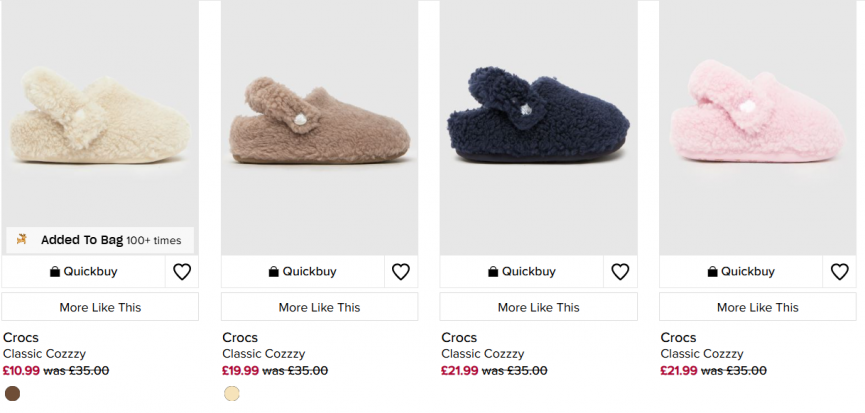Screen dimensions: 865x413
Task: Open Crocs Classic Cozzzy link priced £19.99
Action: coord(263,353)
